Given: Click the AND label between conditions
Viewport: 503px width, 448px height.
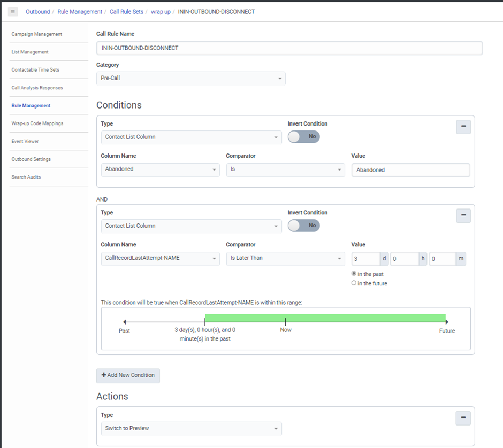Looking at the screenshot, I should pos(102,199).
